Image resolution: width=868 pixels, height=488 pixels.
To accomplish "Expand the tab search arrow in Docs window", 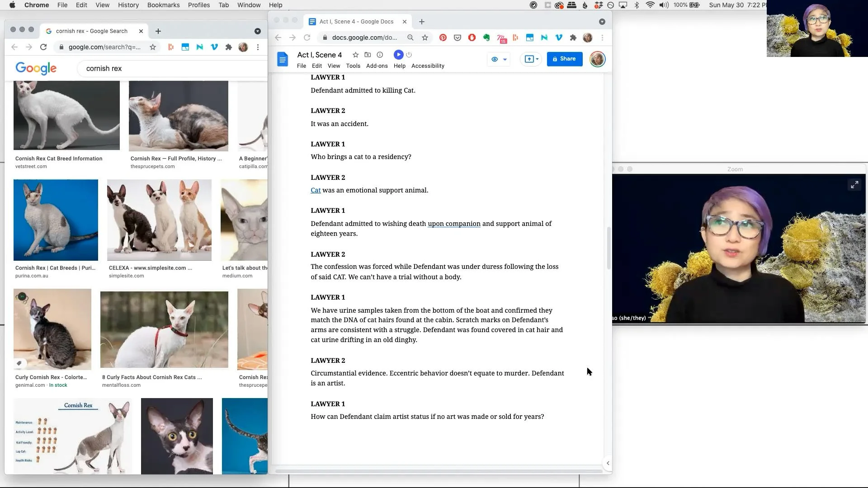I will (x=602, y=22).
